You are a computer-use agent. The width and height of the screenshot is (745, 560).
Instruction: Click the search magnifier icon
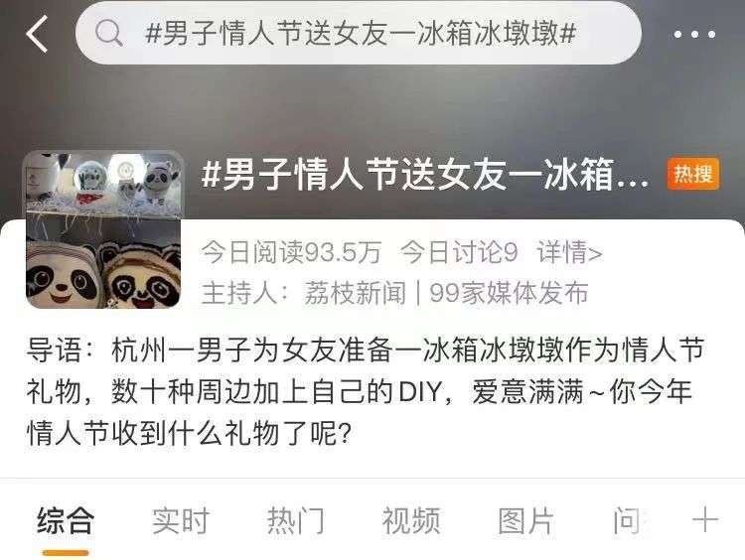pyautogui.click(x=109, y=33)
